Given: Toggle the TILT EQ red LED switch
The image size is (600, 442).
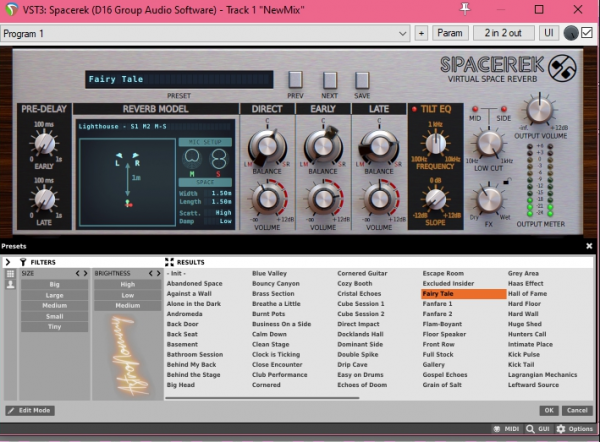Looking at the screenshot, I should pyautogui.click(x=414, y=109).
